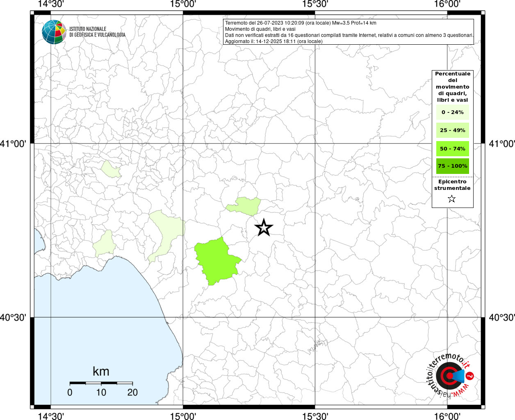Select the 25 - 49% legend swatch
515x420 pixels.
[x=453, y=130]
